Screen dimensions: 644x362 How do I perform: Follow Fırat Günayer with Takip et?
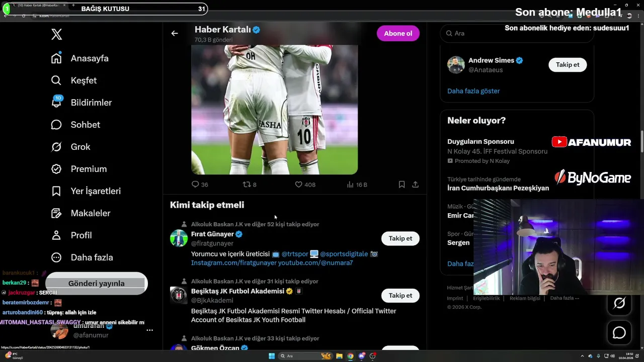click(400, 238)
